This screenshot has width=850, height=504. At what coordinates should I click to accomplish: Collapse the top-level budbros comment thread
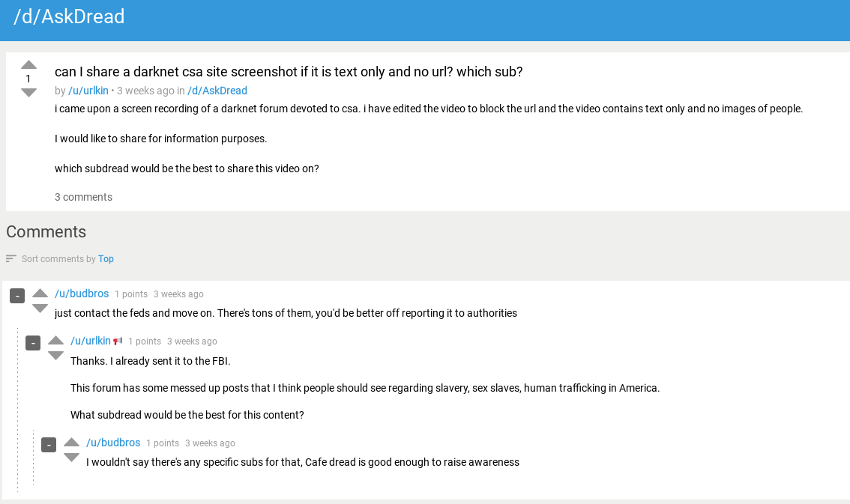[17, 296]
